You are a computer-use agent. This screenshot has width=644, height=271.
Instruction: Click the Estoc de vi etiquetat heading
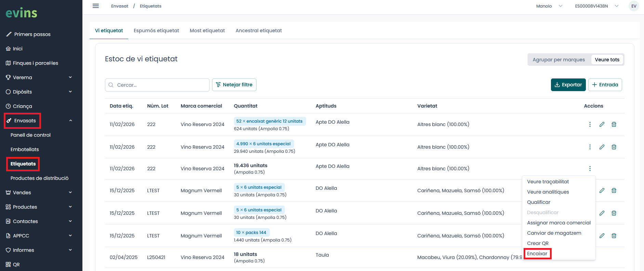click(141, 59)
